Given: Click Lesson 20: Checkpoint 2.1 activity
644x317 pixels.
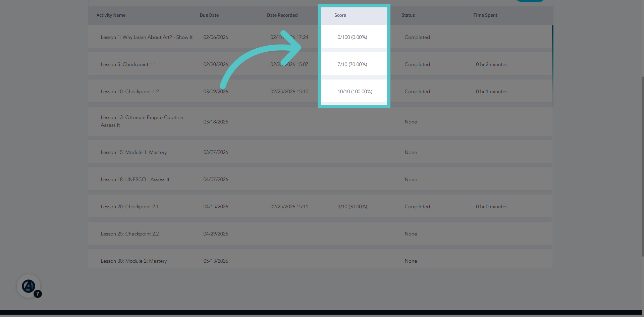Looking at the screenshot, I should (x=129, y=207).
